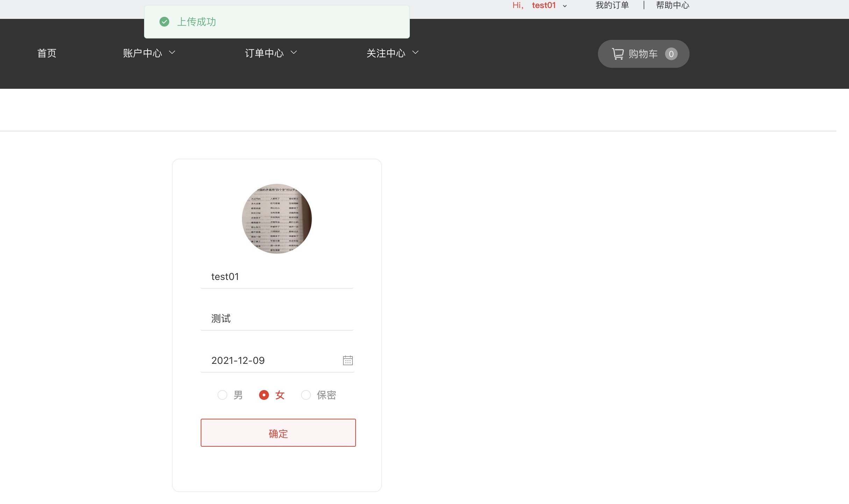Viewport: 849px width, 504px height.
Task: Open the 订单中心 menu item
Action: (264, 53)
